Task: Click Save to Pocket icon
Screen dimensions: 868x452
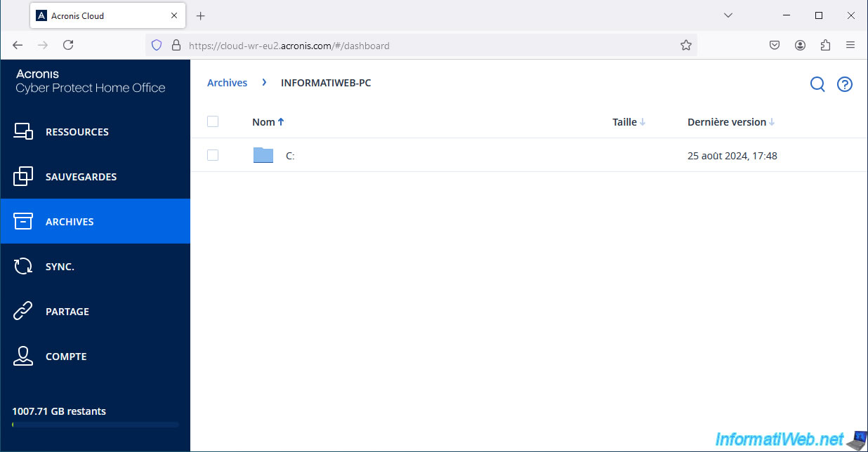Action: [x=775, y=45]
